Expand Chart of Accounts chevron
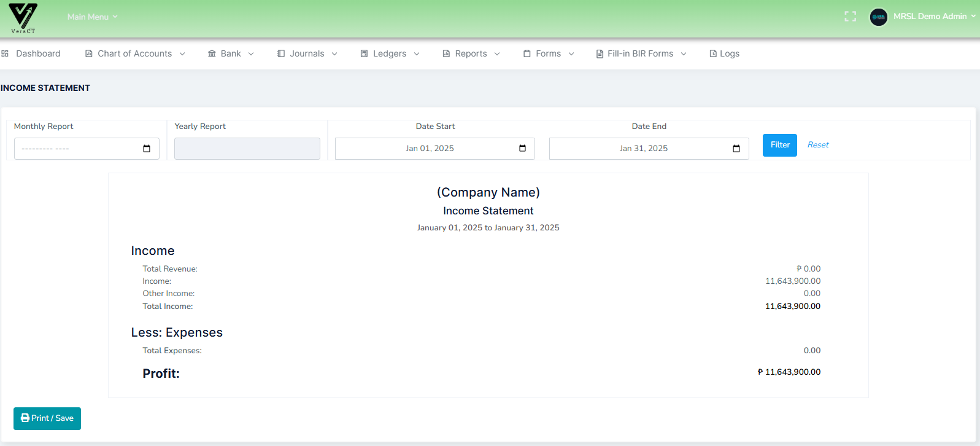The height and width of the screenshot is (446, 980). 182,54
